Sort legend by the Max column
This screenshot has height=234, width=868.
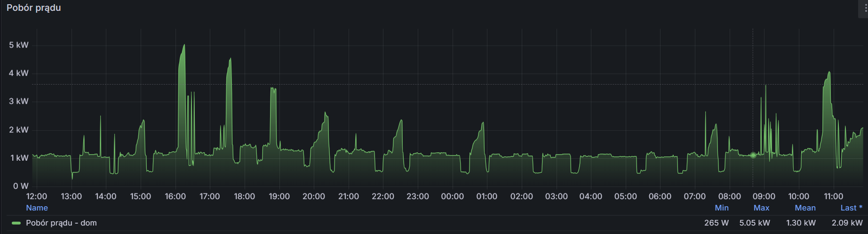(x=761, y=208)
